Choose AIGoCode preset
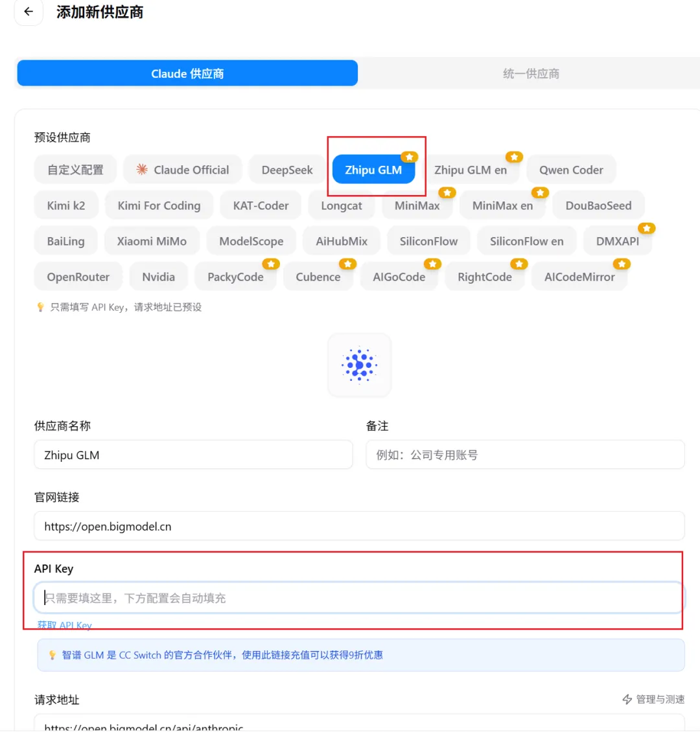This screenshot has width=700, height=732. coord(399,277)
